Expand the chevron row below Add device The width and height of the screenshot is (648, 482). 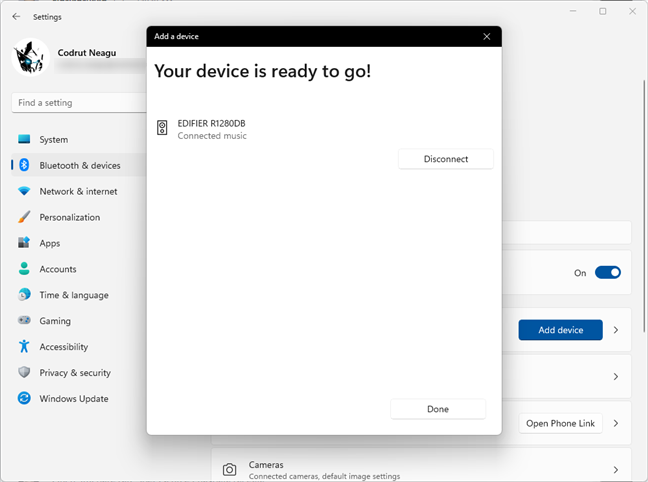[616, 377]
